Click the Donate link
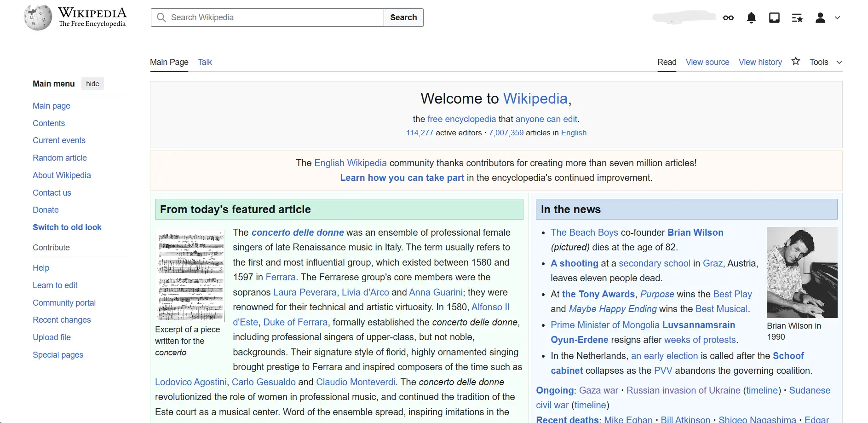Image resolution: width=868 pixels, height=423 pixels. (x=46, y=210)
